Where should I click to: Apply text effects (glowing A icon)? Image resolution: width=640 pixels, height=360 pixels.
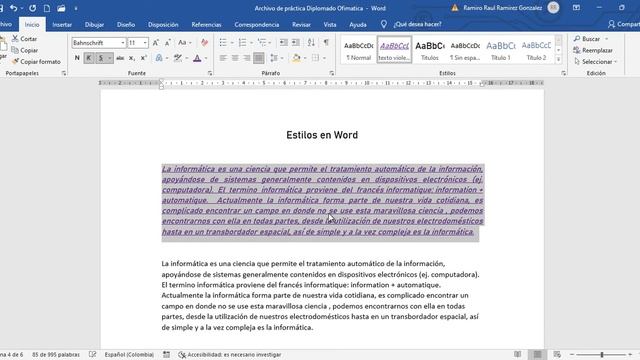[x=159, y=58]
